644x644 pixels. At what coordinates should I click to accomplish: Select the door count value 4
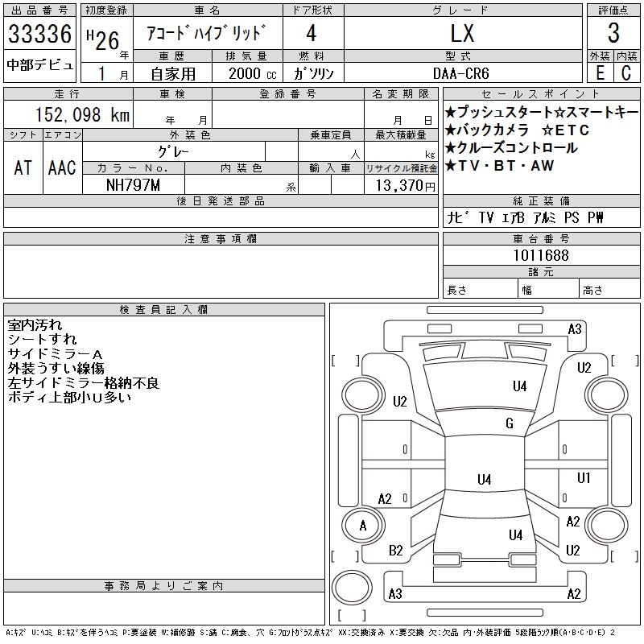[312, 33]
